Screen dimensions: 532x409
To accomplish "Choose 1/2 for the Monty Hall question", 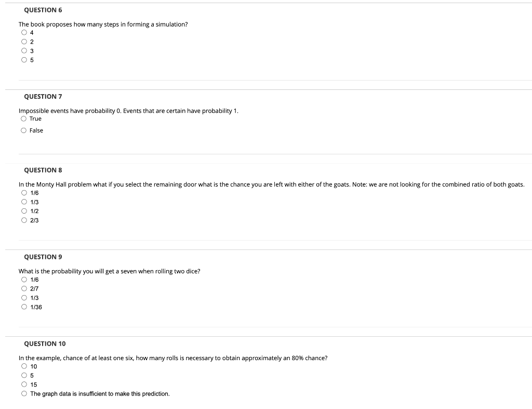I will [24, 211].
